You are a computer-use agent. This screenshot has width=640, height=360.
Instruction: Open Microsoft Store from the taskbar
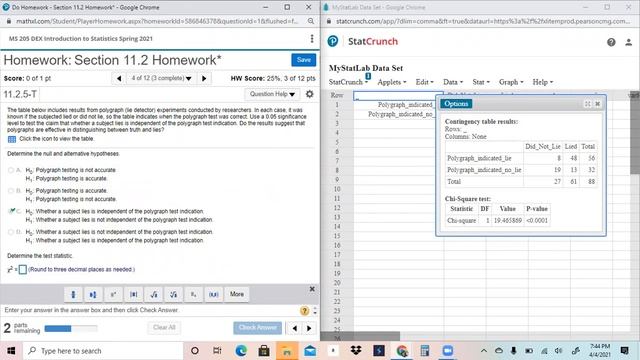(264, 351)
